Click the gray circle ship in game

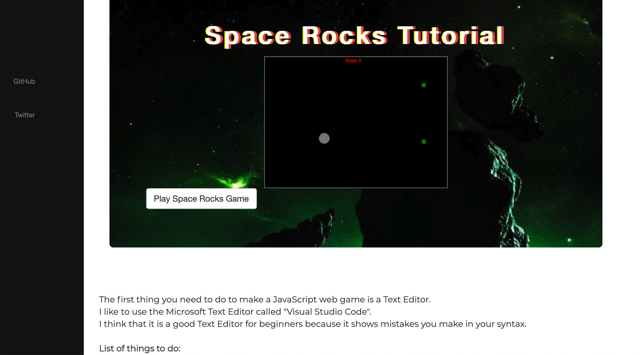coord(324,138)
